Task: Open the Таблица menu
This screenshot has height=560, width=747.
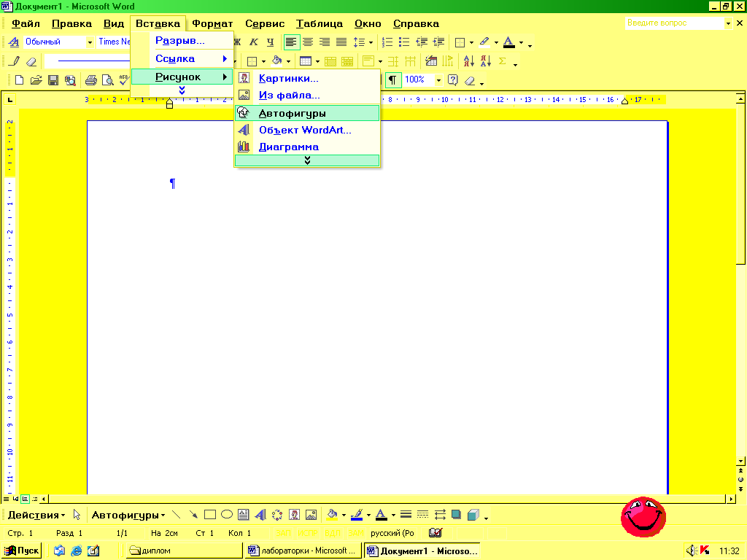Action: (x=320, y=24)
